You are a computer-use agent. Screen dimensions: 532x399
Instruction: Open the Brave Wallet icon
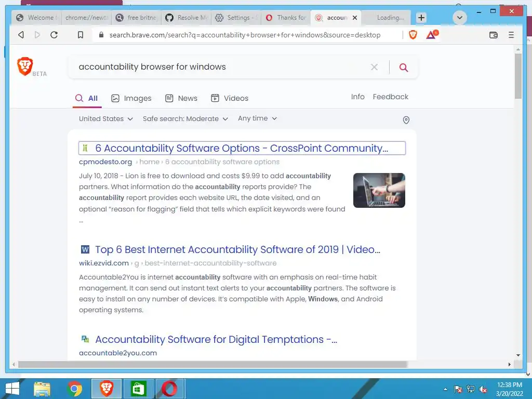[x=494, y=35]
